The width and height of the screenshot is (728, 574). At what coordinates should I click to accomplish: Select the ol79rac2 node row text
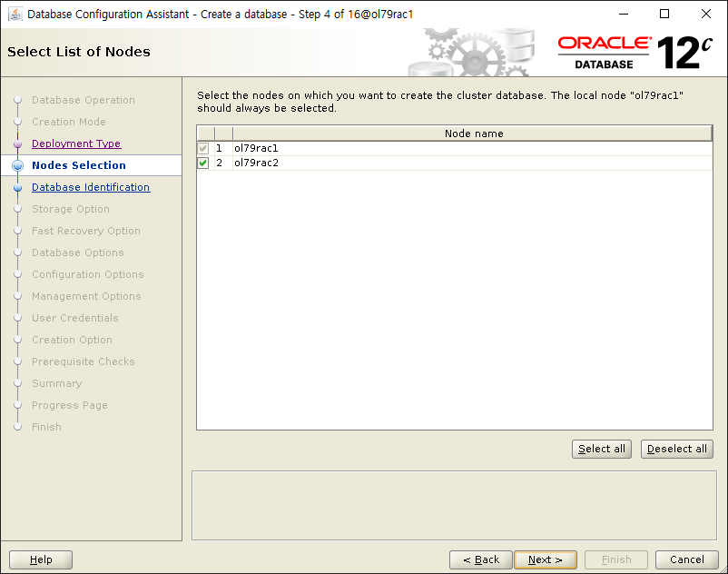pyautogui.click(x=256, y=163)
